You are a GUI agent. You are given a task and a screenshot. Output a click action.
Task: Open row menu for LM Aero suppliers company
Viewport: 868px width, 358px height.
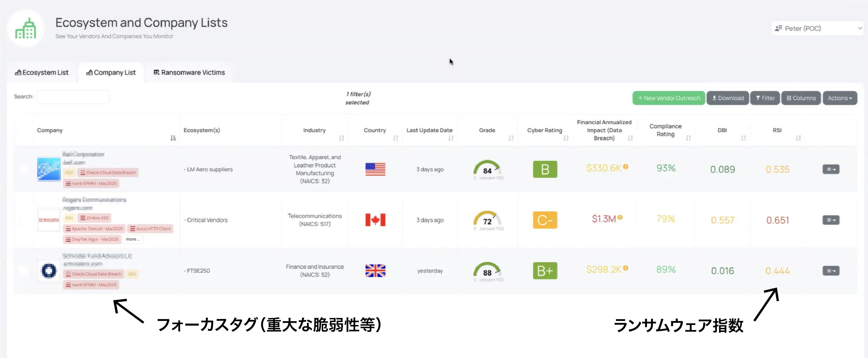click(x=831, y=169)
